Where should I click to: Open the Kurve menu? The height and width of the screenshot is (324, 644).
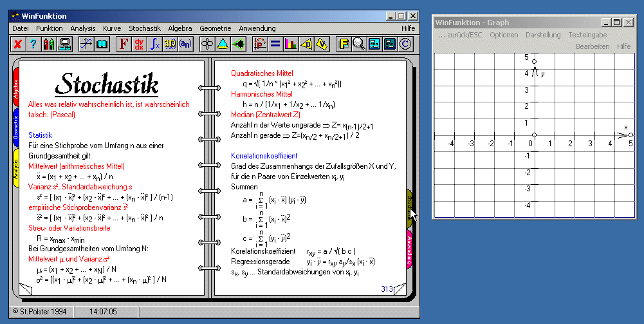(x=112, y=28)
